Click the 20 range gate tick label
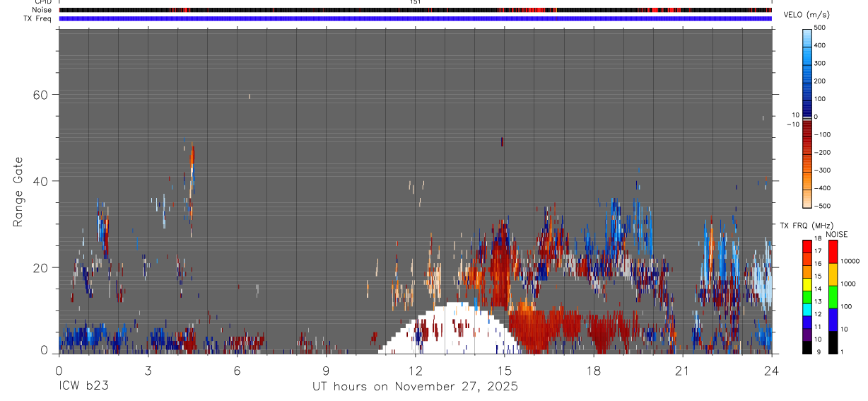 41,267
